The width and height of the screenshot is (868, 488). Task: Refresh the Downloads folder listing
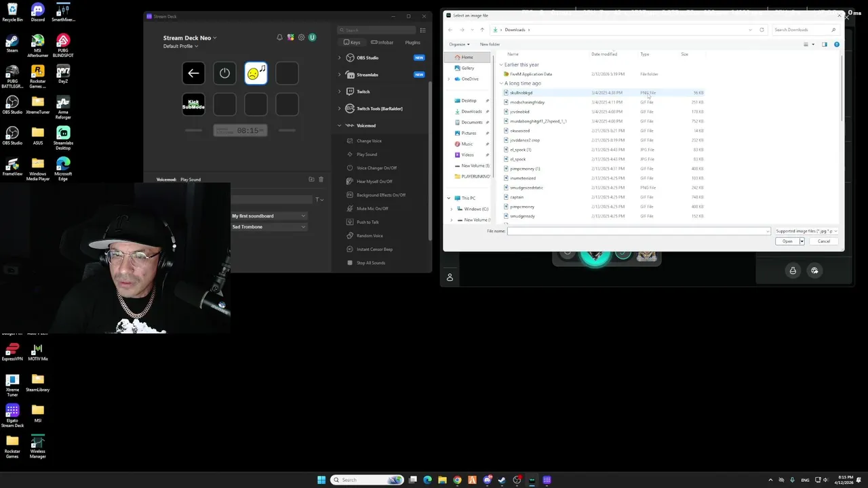762,30
